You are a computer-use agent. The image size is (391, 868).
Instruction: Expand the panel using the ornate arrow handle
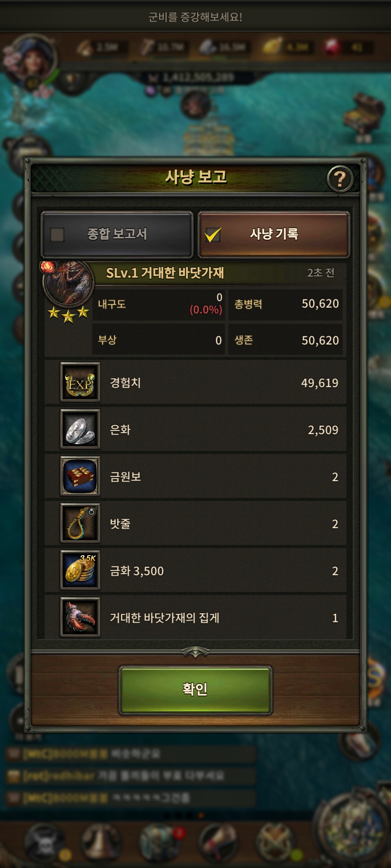pos(195,652)
